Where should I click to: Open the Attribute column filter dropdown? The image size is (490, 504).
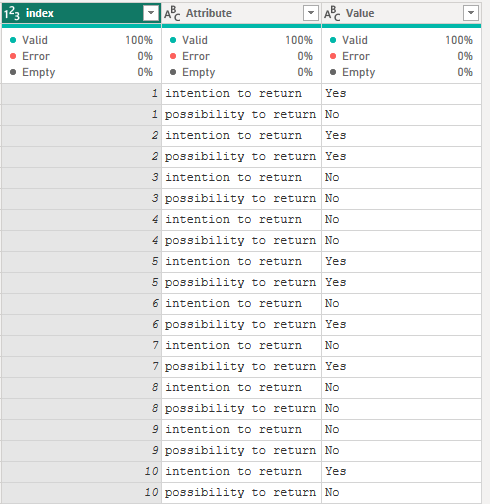click(x=311, y=13)
